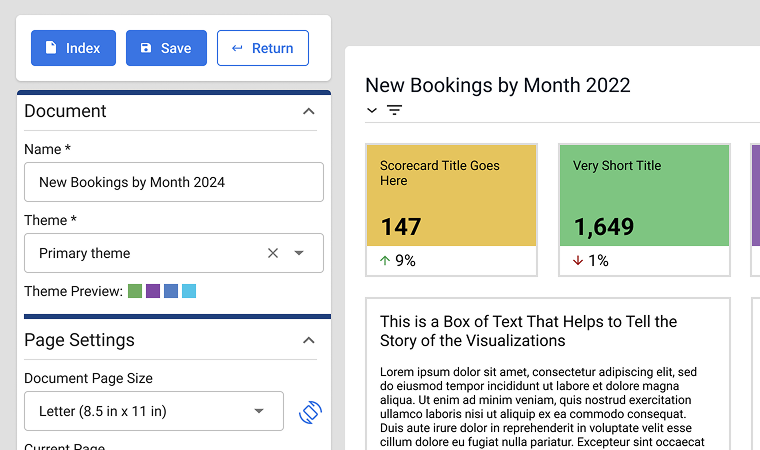Click the green up-arrow trend icon
Image resolution: width=760 pixels, height=450 pixels.
(385, 261)
